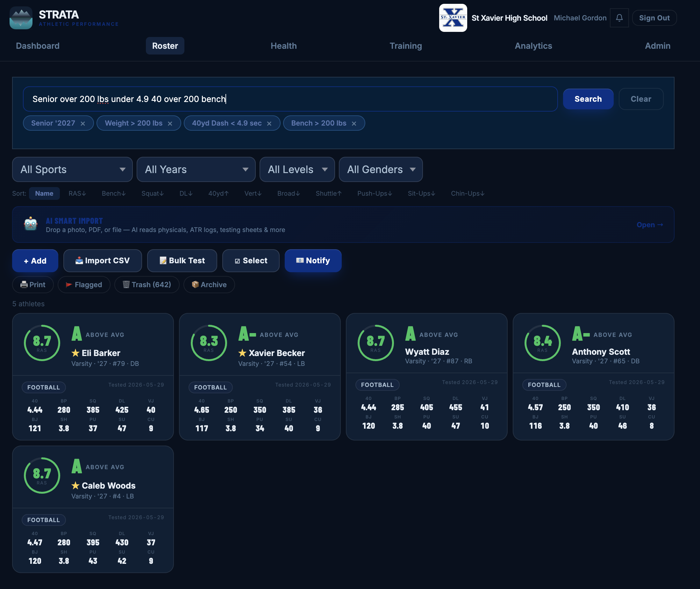Open the All Genders dropdown
Image resolution: width=700 pixels, height=589 pixels.
pos(381,170)
